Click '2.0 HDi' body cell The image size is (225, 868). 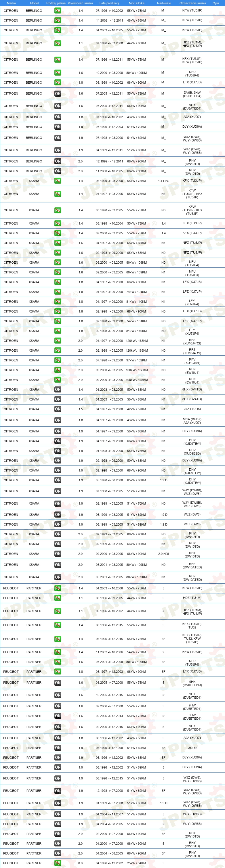pos(164,554)
